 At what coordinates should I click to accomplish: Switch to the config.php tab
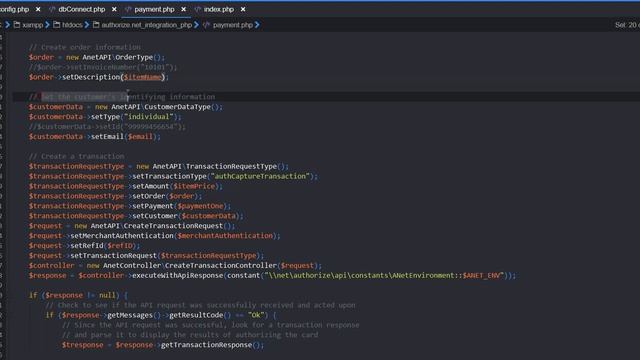tap(14, 9)
